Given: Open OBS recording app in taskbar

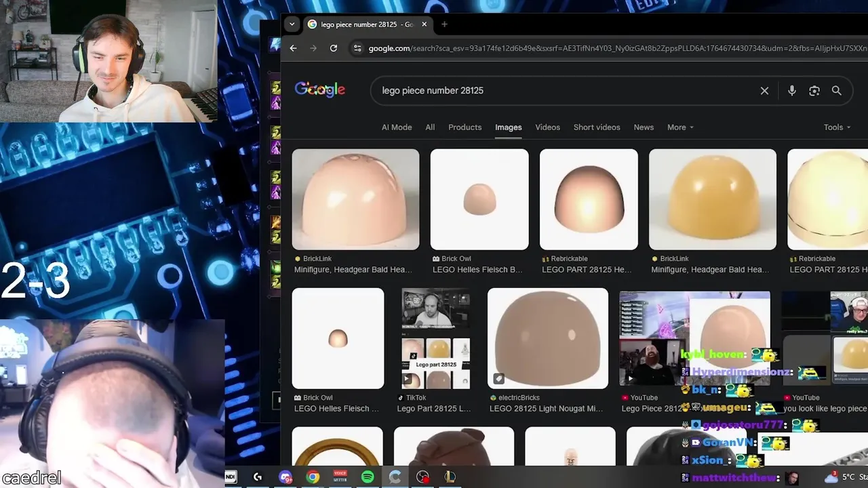Looking at the screenshot, I should (x=423, y=477).
